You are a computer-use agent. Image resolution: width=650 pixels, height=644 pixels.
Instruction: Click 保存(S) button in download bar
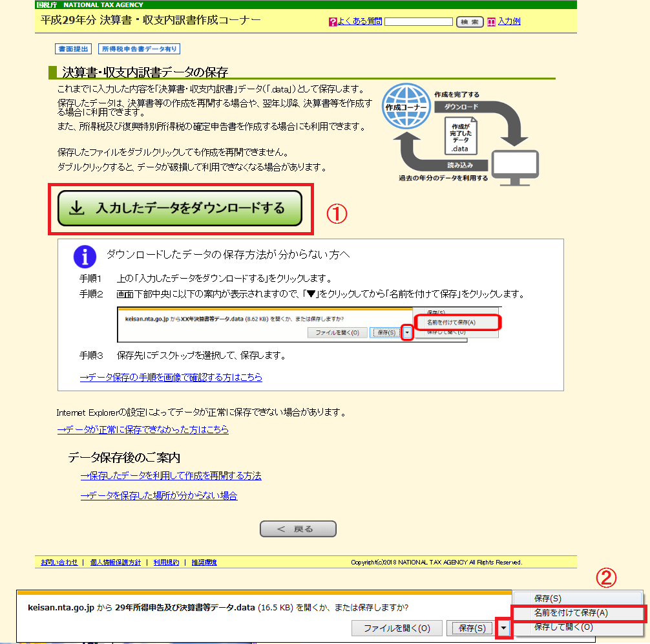click(x=472, y=628)
